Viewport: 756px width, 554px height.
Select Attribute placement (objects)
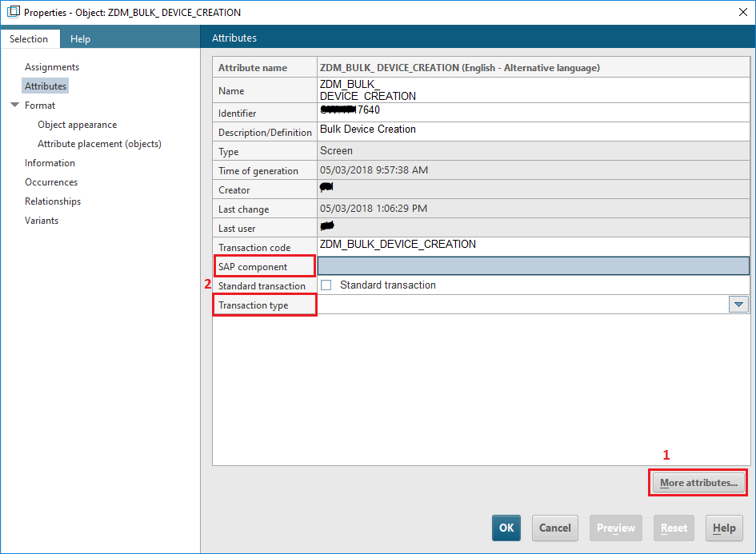tap(99, 144)
